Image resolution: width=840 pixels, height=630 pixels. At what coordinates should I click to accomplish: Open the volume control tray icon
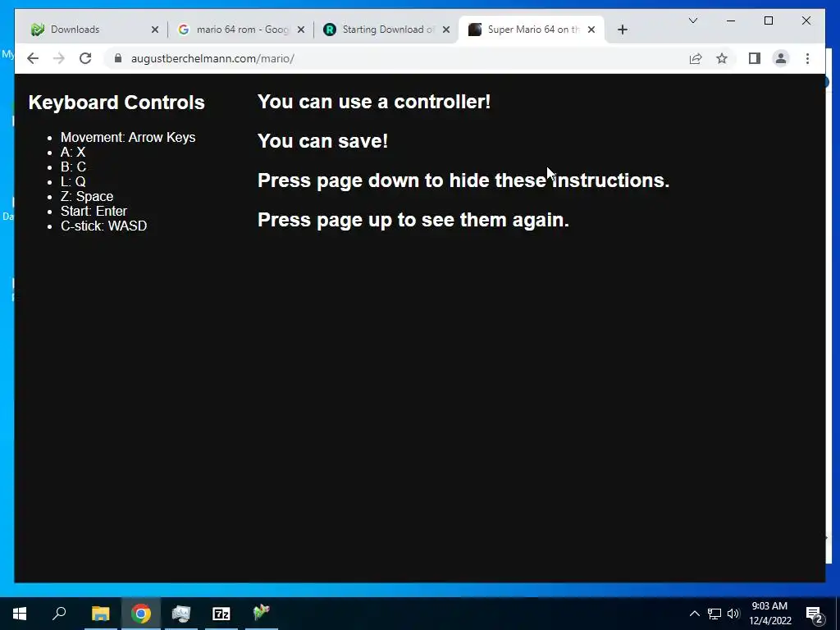coord(733,614)
